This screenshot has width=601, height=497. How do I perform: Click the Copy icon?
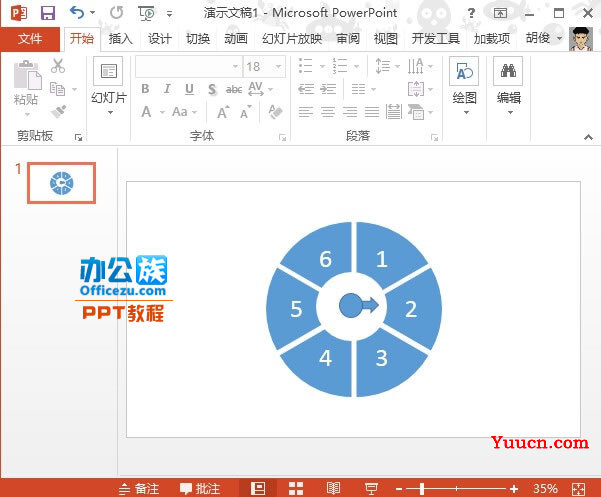57,89
